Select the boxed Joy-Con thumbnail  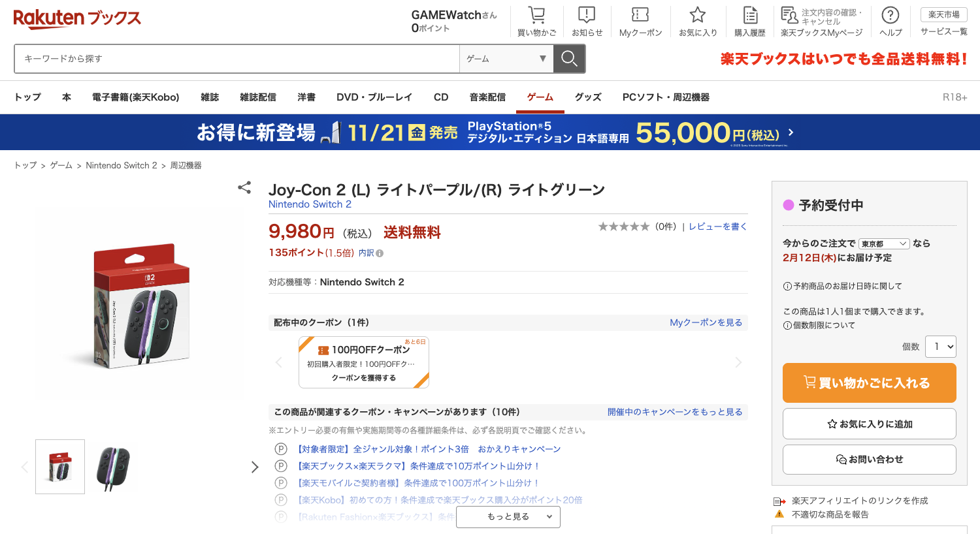(x=60, y=467)
